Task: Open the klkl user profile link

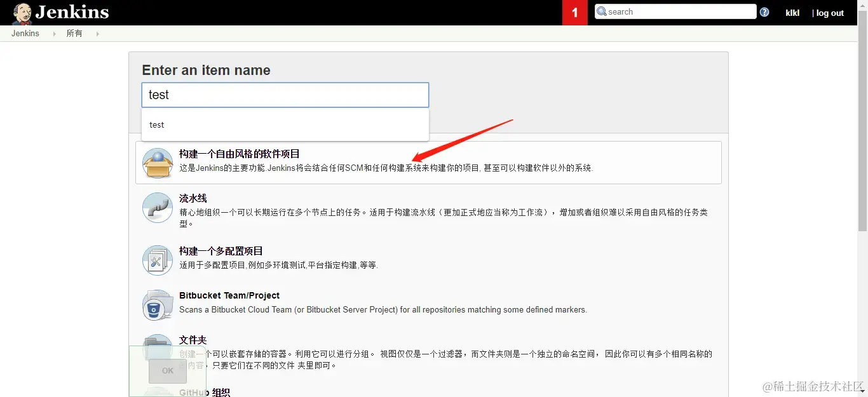Action: point(792,13)
